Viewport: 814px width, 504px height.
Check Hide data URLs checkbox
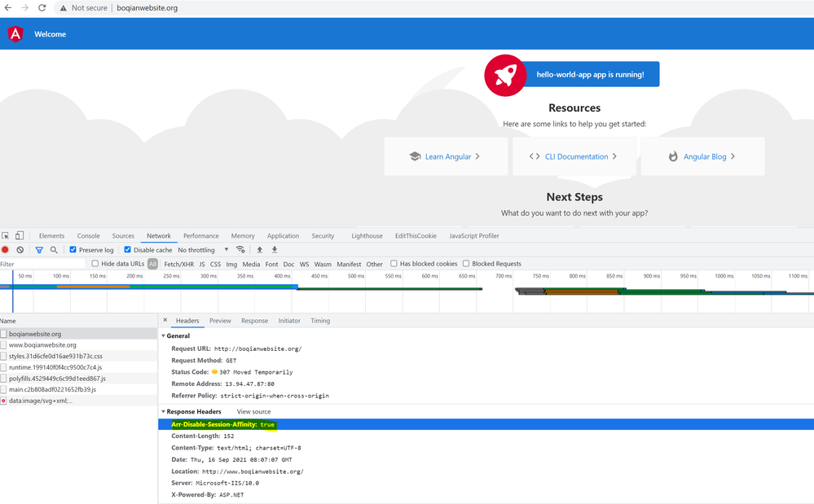coord(95,264)
